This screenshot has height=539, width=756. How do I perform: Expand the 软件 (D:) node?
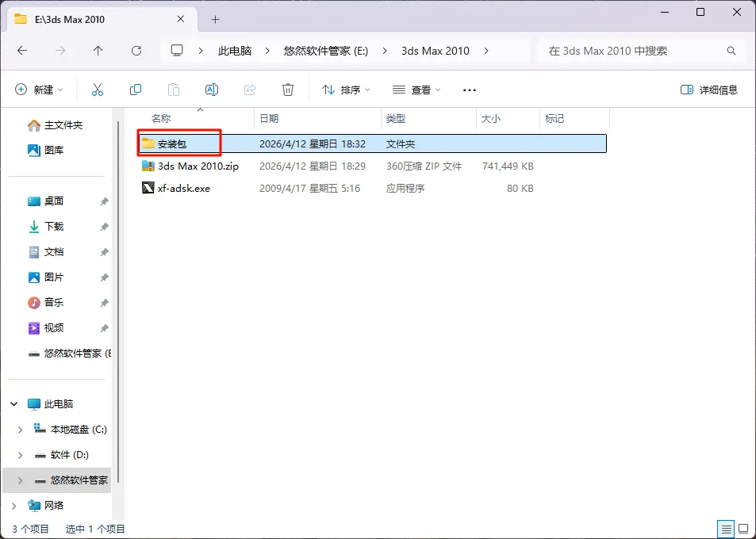tap(20, 455)
